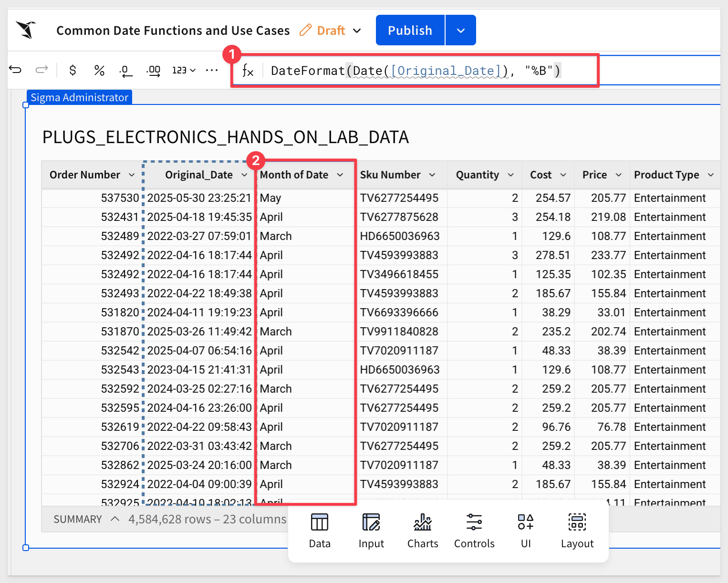The width and height of the screenshot is (728, 583).
Task: Open Product Type column menu chevron
Action: click(x=711, y=175)
